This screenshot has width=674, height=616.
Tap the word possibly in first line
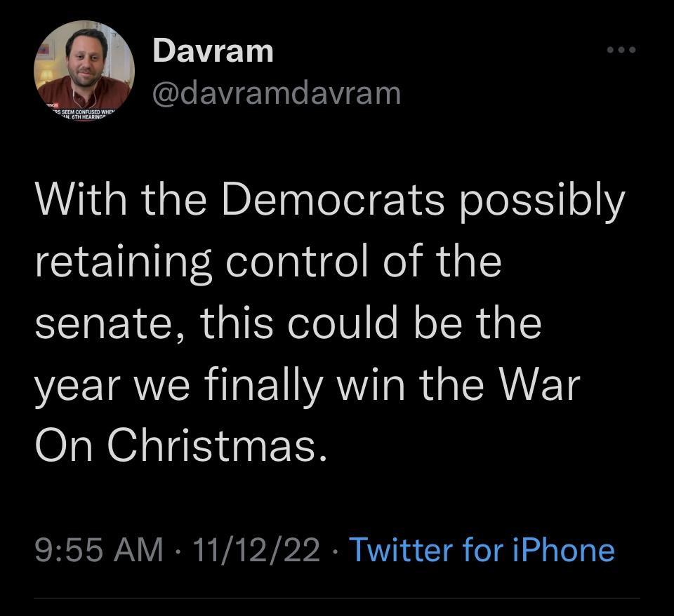click(543, 201)
